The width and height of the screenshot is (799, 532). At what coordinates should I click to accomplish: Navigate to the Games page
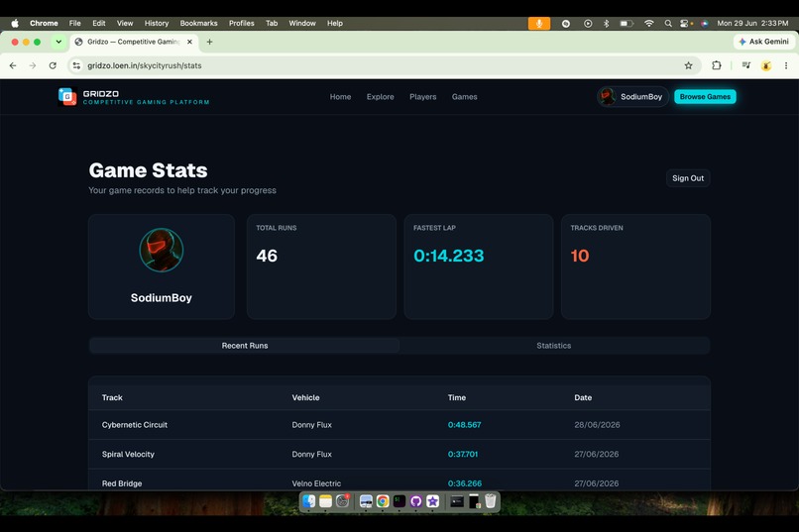point(464,97)
